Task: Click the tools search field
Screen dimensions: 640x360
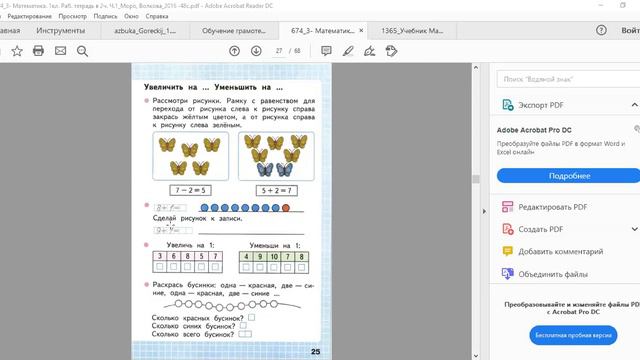Action: pyautogui.click(x=568, y=79)
